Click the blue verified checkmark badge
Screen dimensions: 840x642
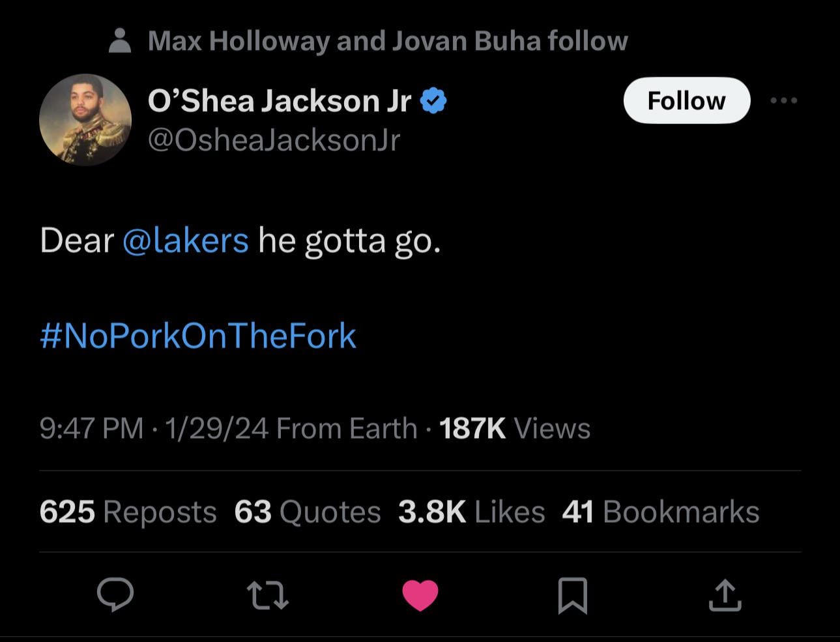[433, 101]
